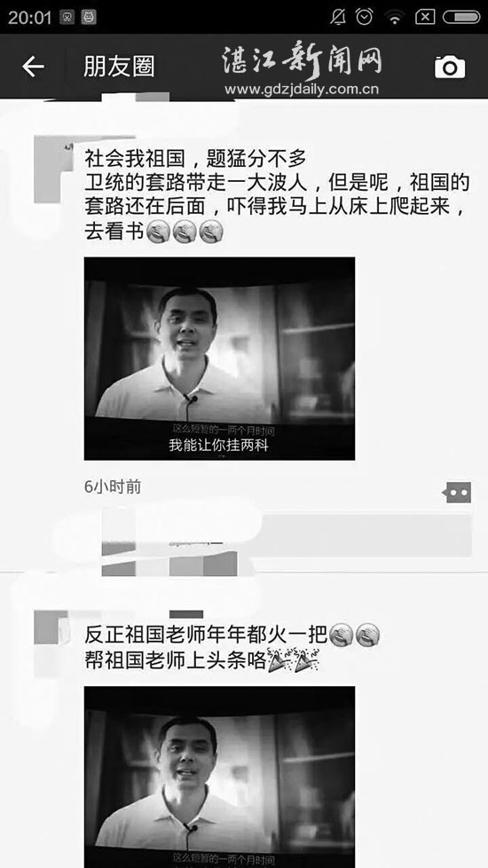The width and height of the screenshot is (488, 868).
Task: Tap the Wi-Fi status icon
Action: click(395, 18)
